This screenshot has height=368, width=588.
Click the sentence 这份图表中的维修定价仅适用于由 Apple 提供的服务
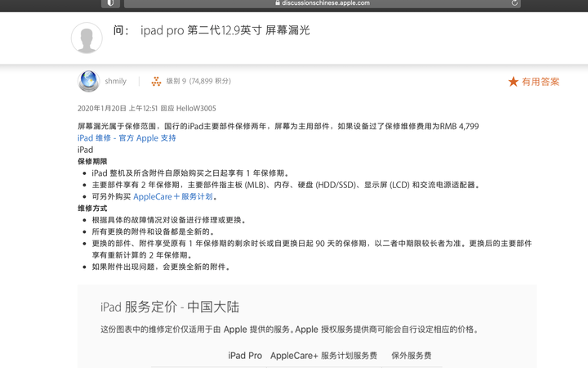coord(196,330)
